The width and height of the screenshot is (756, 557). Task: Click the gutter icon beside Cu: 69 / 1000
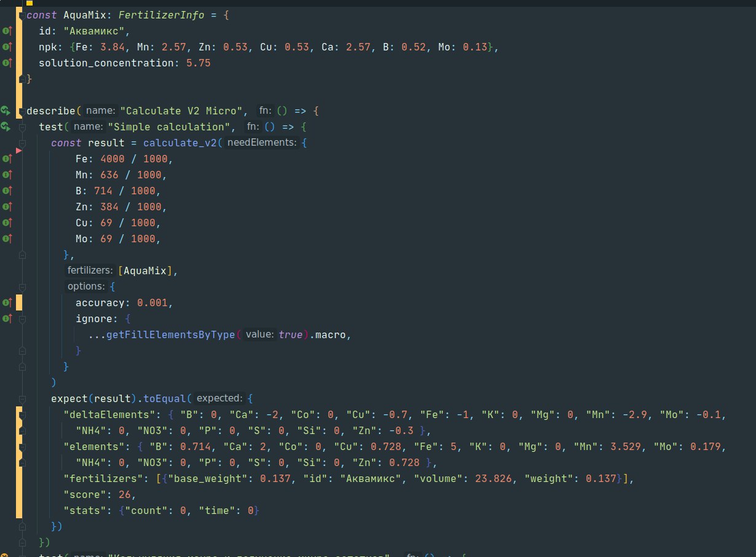coord(7,223)
